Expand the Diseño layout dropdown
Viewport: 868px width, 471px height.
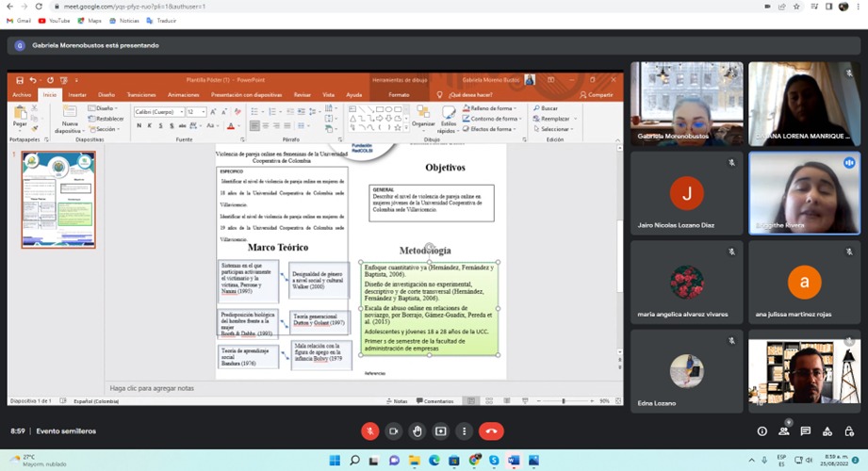103,108
